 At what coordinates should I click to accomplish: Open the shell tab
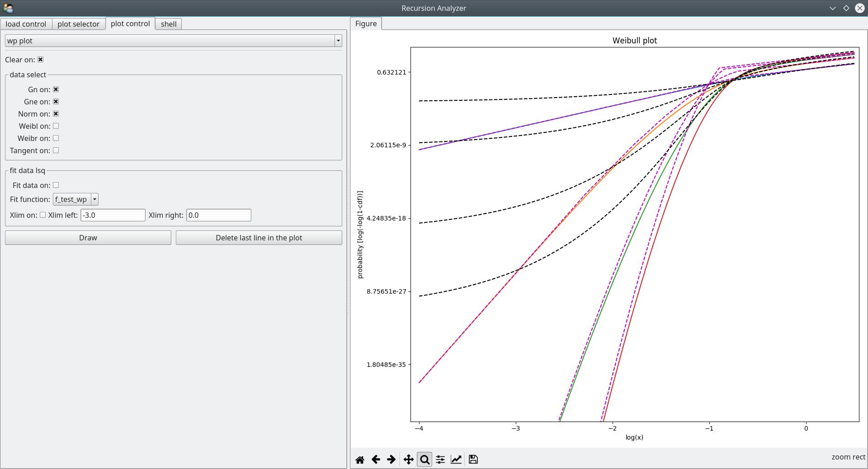click(169, 24)
